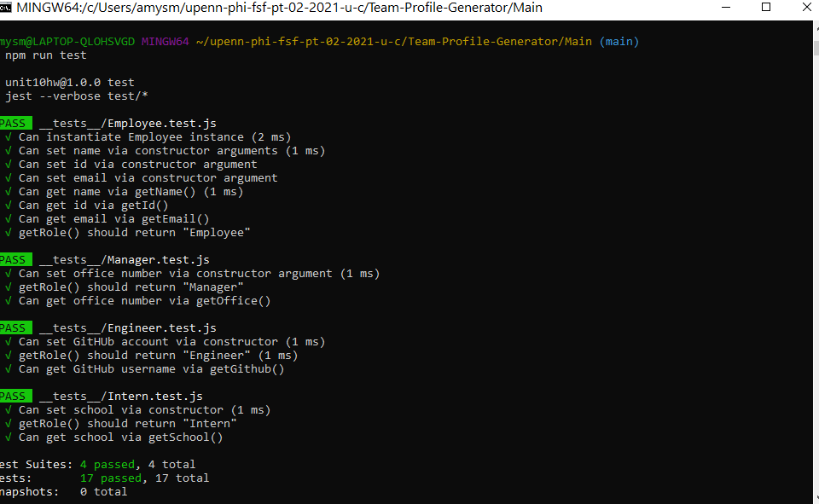Image resolution: width=819 pixels, height=504 pixels.
Task: Click the npm run test command line
Action: (43, 54)
